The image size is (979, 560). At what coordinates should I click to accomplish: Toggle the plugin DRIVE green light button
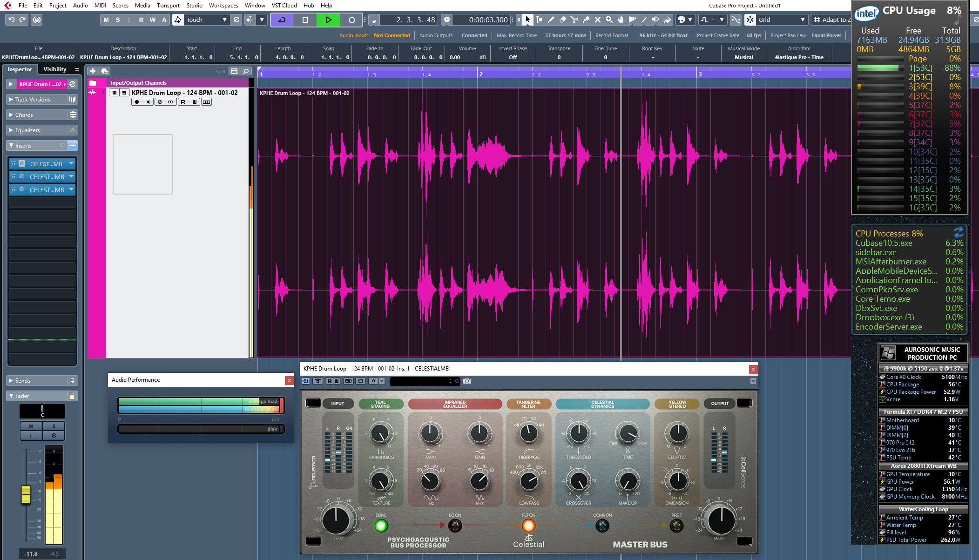pyautogui.click(x=381, y=526)
